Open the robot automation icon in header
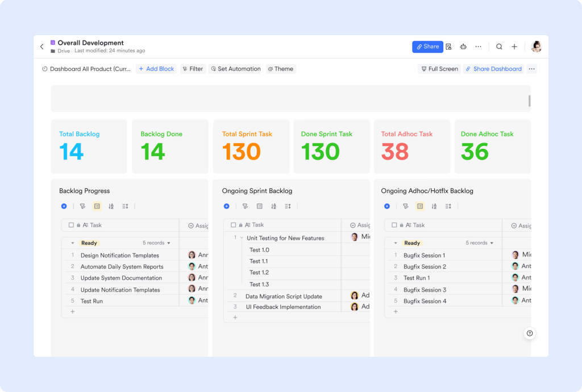 pyautogui.click(x=463, y=47)
